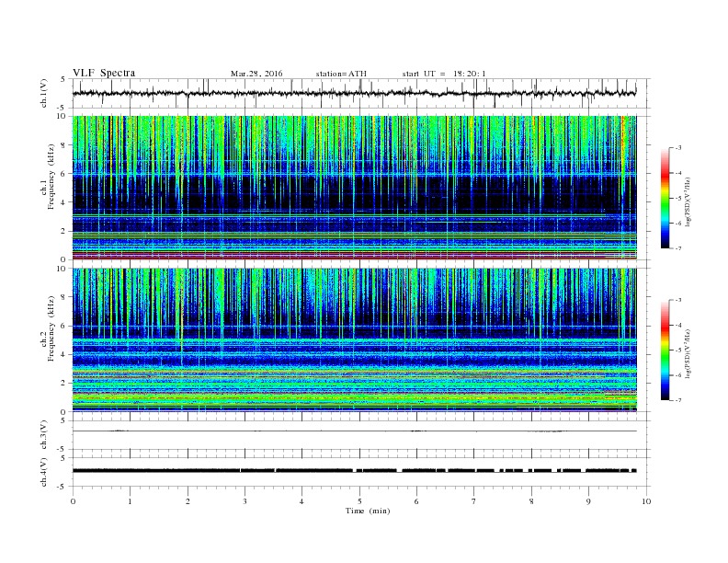Click the ch.4 thick black trace

354,471
